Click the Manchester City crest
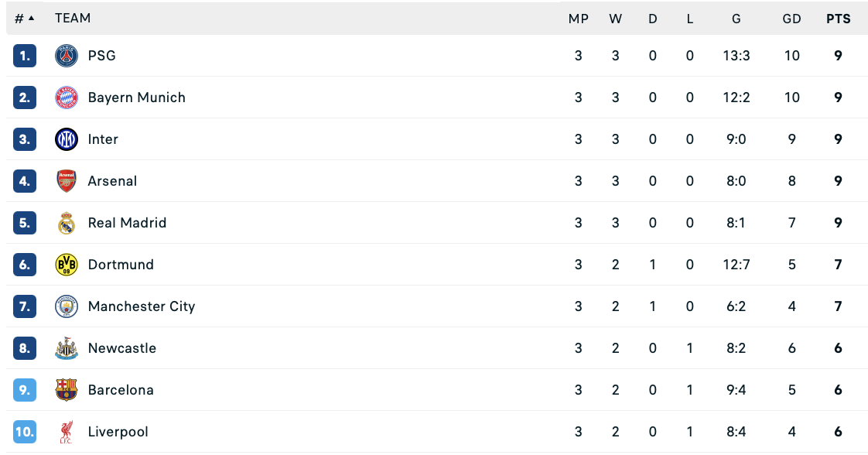 click(67, 306)
